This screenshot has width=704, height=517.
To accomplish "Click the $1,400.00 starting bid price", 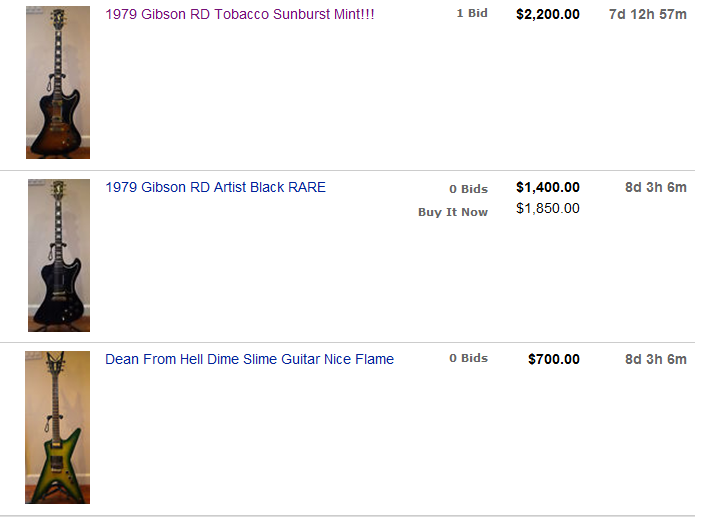I will coord(547,187).
